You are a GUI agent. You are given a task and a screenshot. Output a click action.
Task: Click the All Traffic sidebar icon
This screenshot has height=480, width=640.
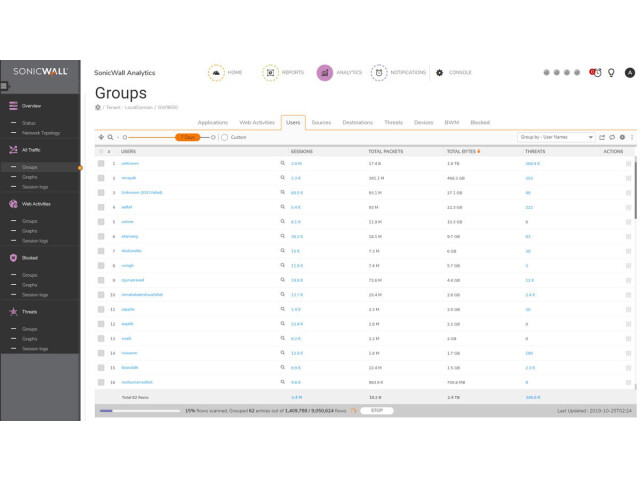[13, 150]
